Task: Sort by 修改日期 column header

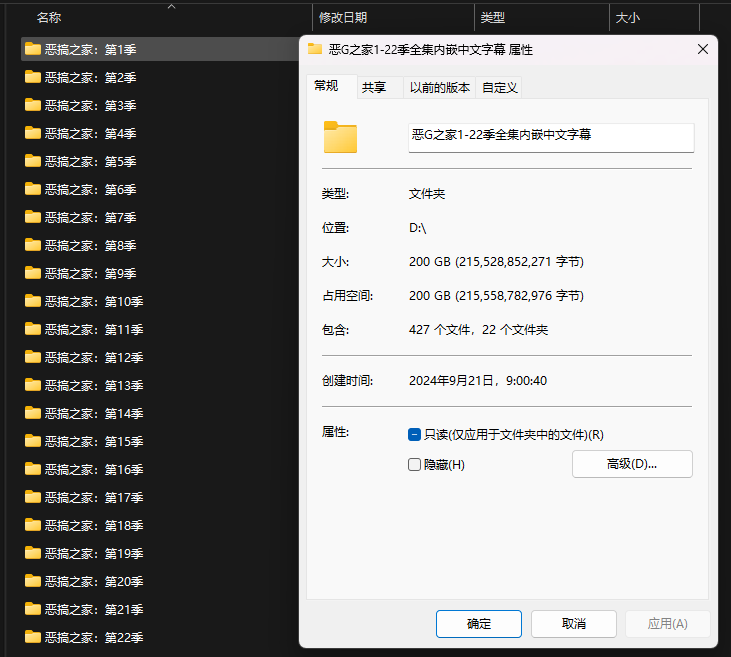Action: coord(343,18)
